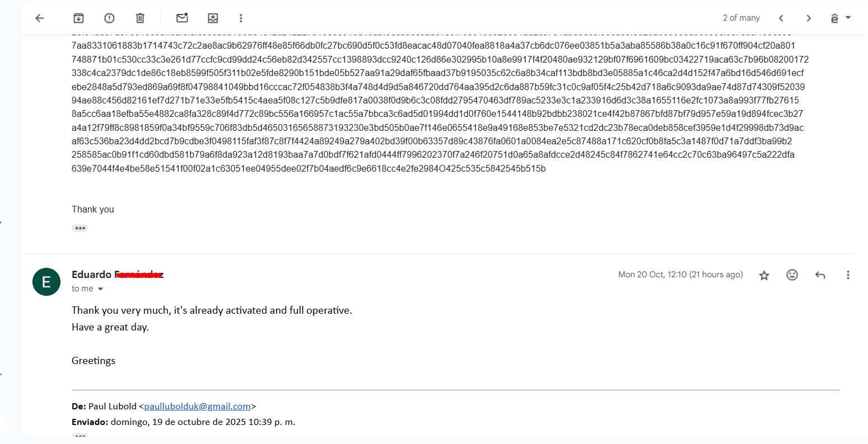Go to the newer conversation
This screenshot has height=444, width=868.
[781, 18]
